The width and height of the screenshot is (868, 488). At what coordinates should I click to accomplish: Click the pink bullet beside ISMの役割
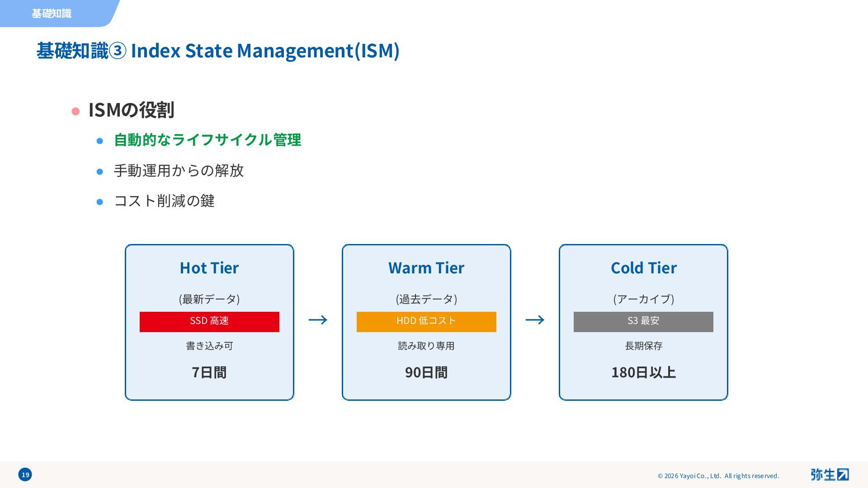click(x=75, y=111)
